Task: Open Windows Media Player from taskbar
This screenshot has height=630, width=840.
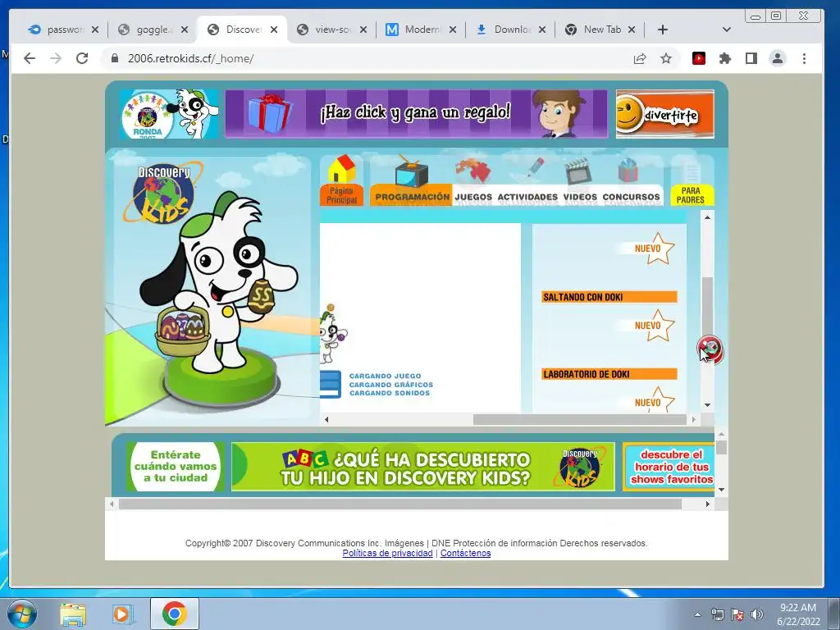Action: (x=123, y=614)
